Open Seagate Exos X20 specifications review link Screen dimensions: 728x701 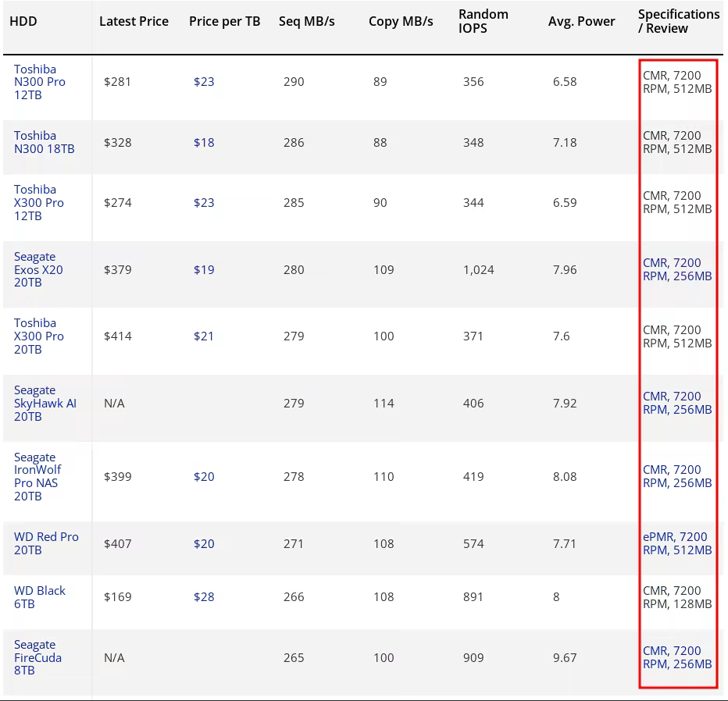pos(676,269)
